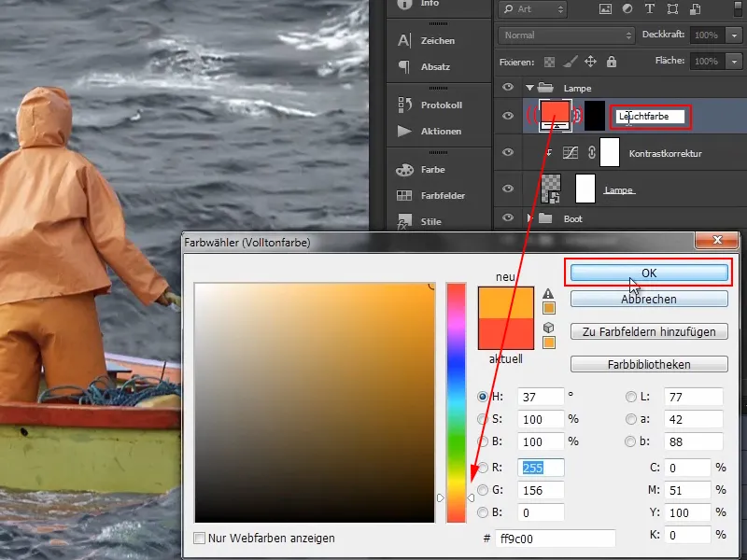Open the Absatz (paragraph) panel
The height and width of the screenshot is (560, 747).
[x=424, y=66]
